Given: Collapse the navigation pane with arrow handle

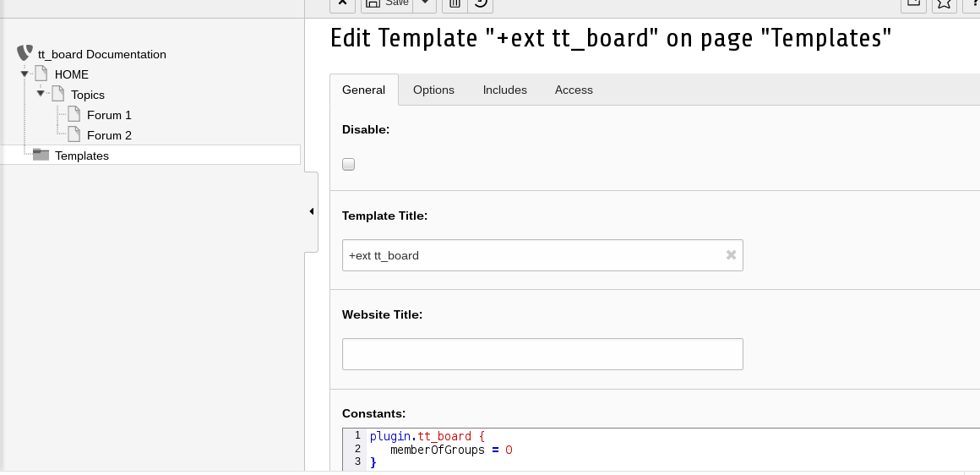Looking at the screenshot, I should point(311,211).
